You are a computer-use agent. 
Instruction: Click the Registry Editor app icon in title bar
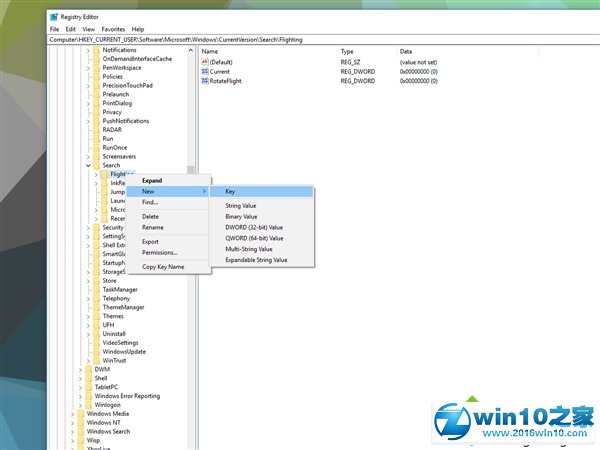pos(53,17)
